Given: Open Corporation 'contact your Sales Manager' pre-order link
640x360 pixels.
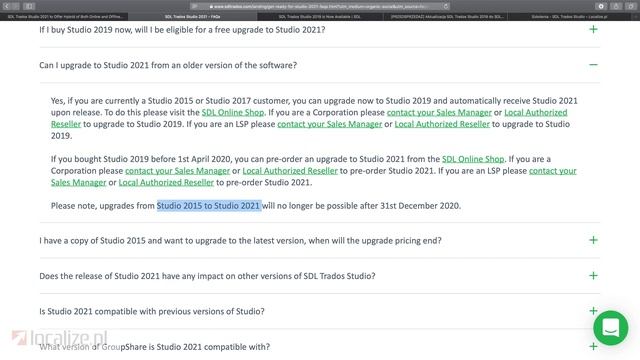Looking at the screenshot, I should (x=178, y=171).
